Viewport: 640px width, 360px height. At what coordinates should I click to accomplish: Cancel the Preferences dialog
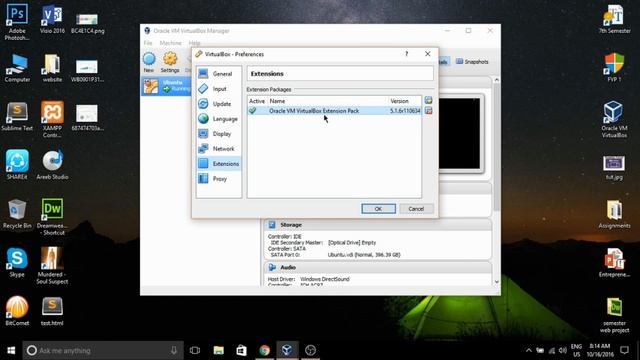pos(416,209)
